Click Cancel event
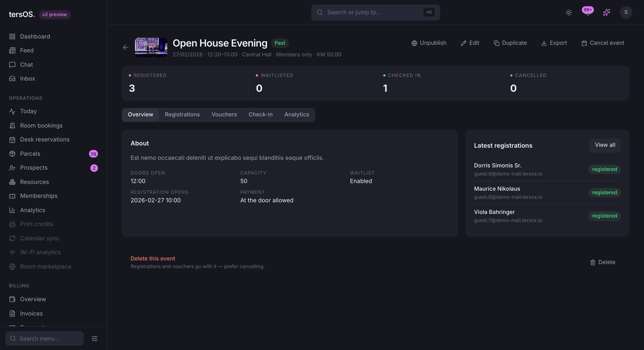 point(603,43)
